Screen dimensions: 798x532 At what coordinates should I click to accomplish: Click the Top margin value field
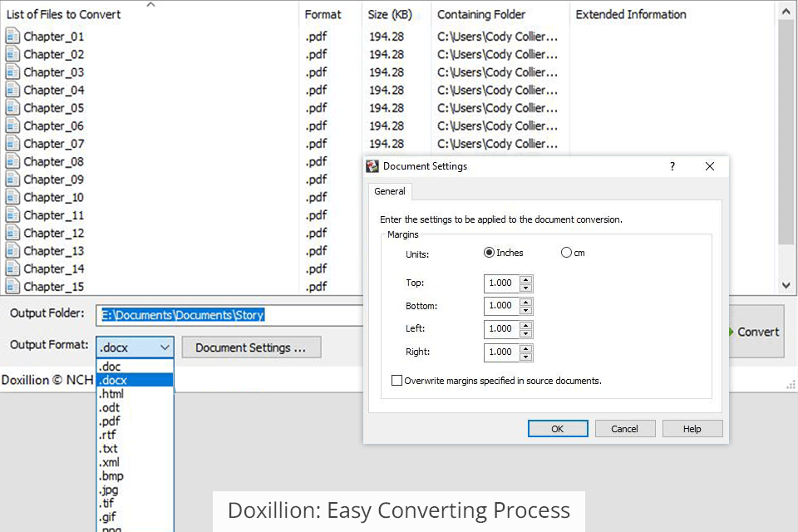pos(501,283)
